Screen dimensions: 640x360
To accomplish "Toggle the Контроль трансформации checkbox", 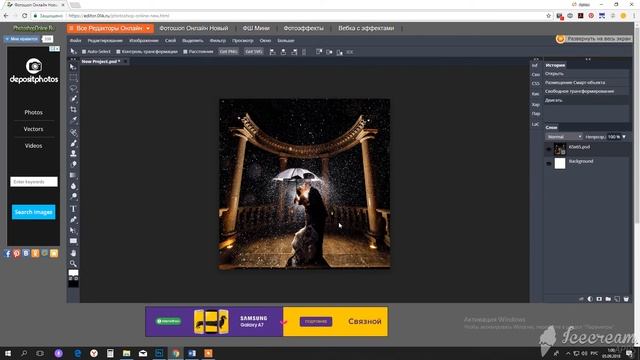I will (x=118, y=52).
